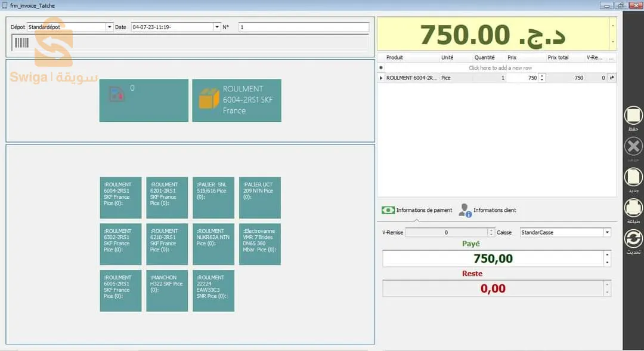
Task: Open the Dépôt dropdown arrow
Action: click(109, 27)
